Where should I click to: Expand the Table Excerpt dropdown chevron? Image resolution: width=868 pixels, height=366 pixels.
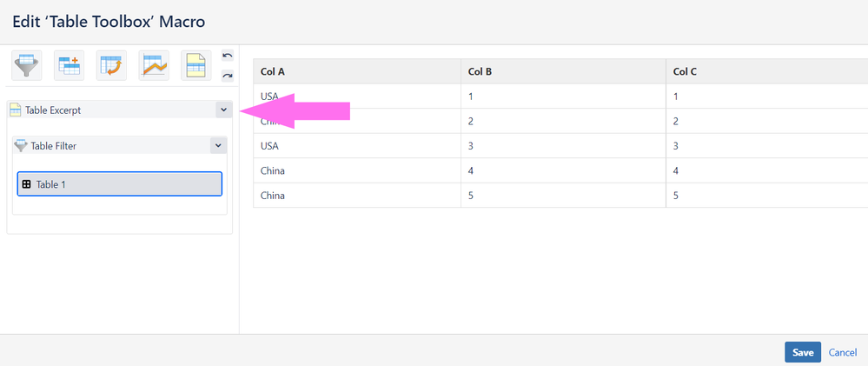(x=223, y=110)
